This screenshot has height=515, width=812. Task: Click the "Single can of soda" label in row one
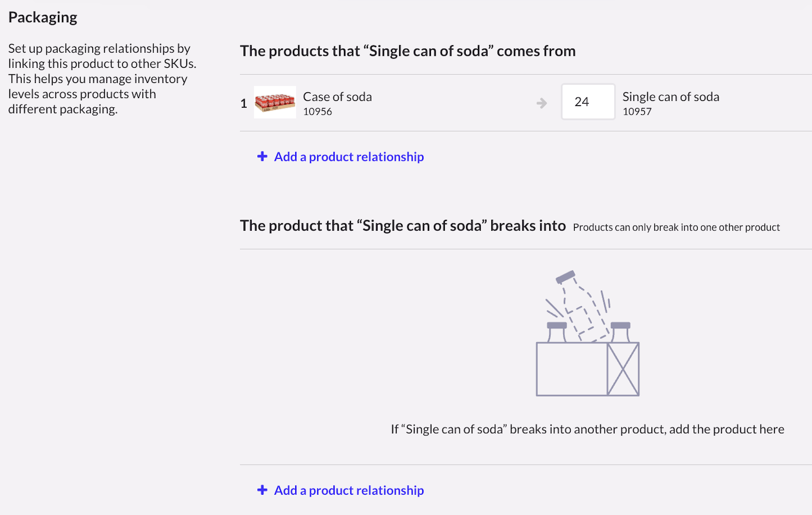670,96
